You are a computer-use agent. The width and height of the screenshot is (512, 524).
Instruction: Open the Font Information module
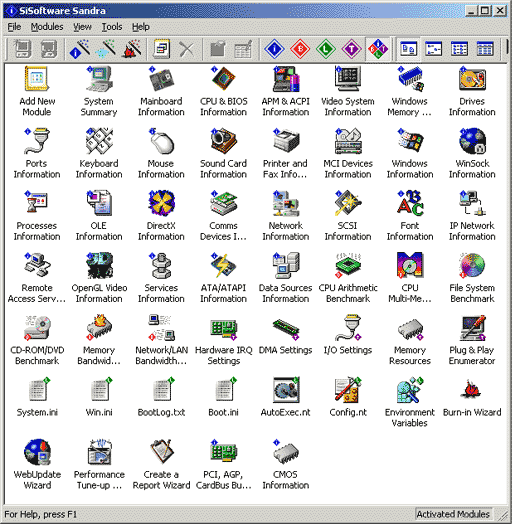tap(410, 216)
